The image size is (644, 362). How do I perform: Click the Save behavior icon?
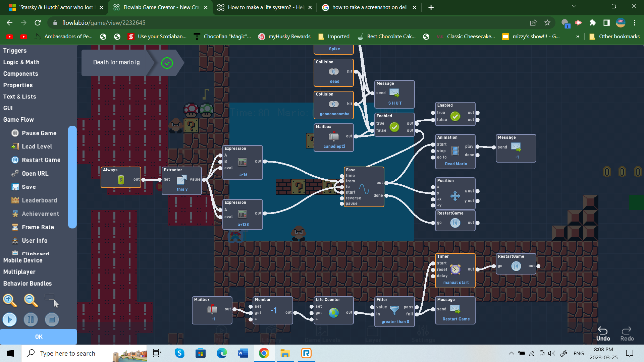(x=15, y=187)
